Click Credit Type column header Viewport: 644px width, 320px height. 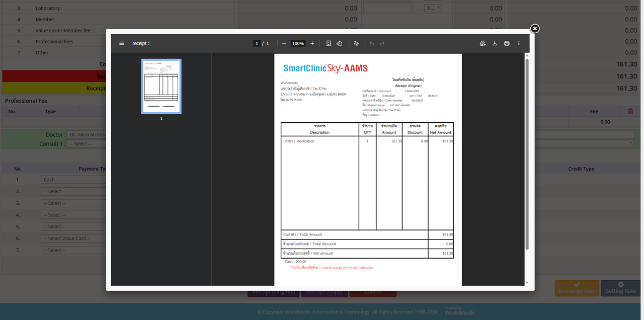tap(581, 169)
